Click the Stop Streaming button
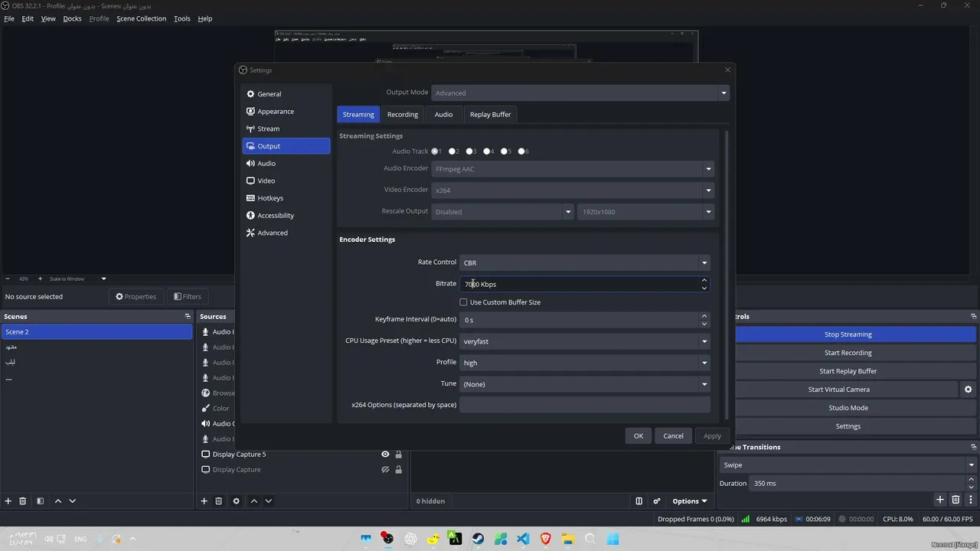The image size is (980, 551). pyautogui.click(x=848, y=334)
